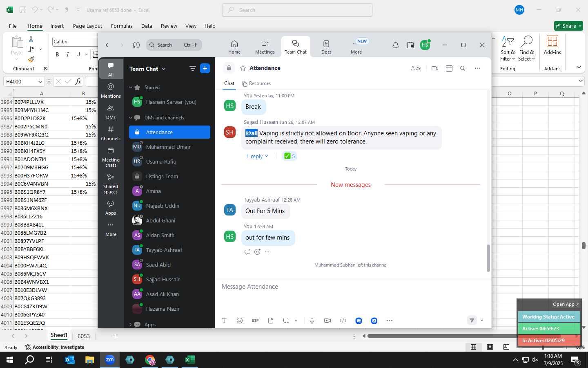
Task: Open send options arrow in composer
Action: (482, 321)
